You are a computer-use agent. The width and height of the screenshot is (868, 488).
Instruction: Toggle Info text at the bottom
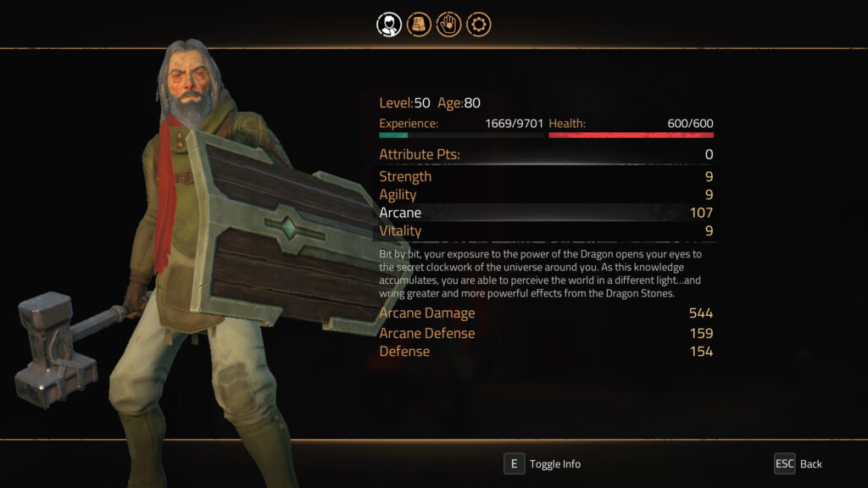[554, 464]
